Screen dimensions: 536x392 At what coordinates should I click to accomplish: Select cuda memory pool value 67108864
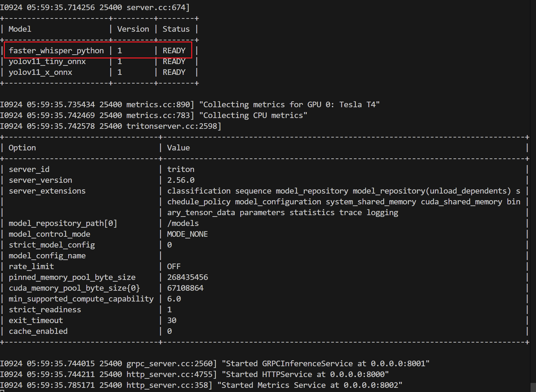185,288
